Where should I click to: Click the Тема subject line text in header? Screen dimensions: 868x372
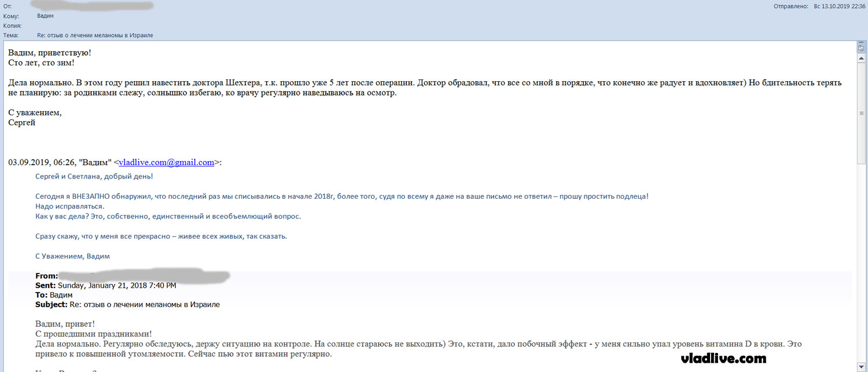click(x=98, y=35)
